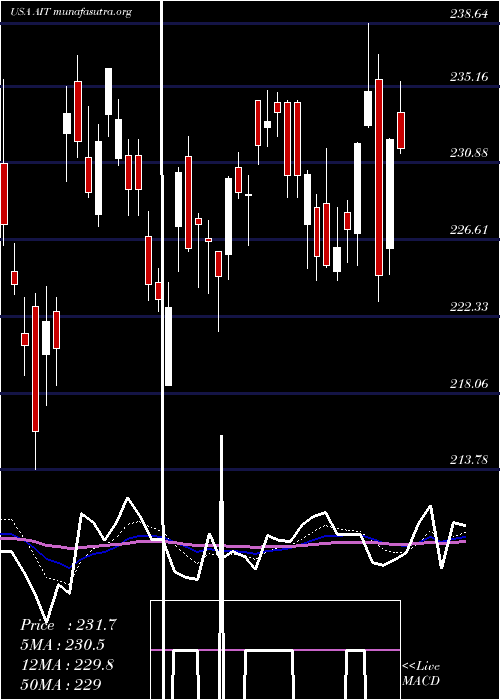Click the 213.78 price axis label
500x700 pixels.
click(469, 460)
